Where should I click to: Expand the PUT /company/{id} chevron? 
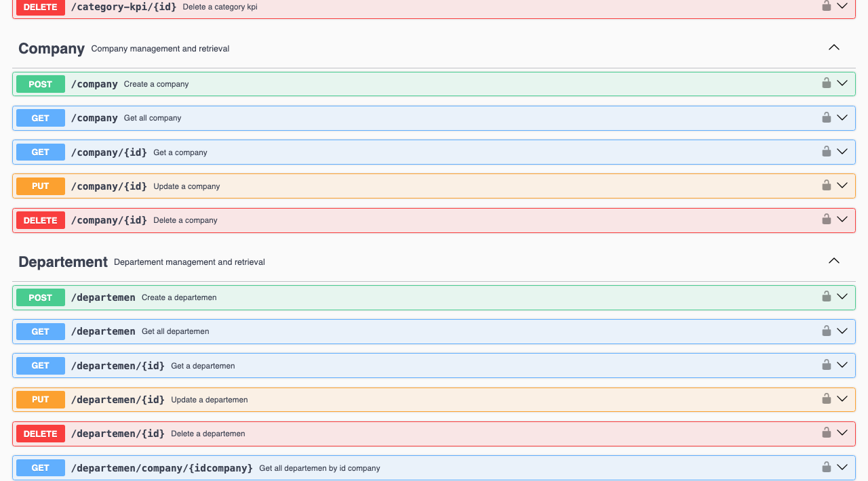point(842,186)
